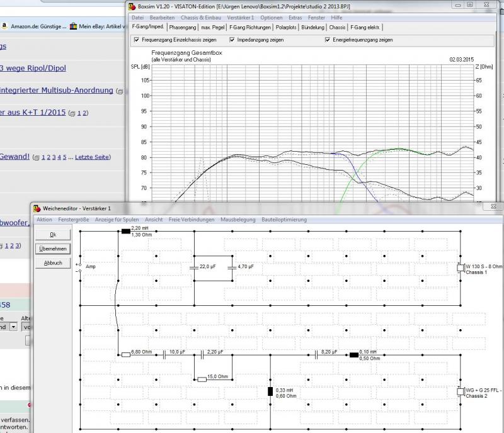Image resolution: width=504 pixels, height=433 pixels.
Task: Click the 15,0 Ohm resistor component
Action: click(202, 380)
